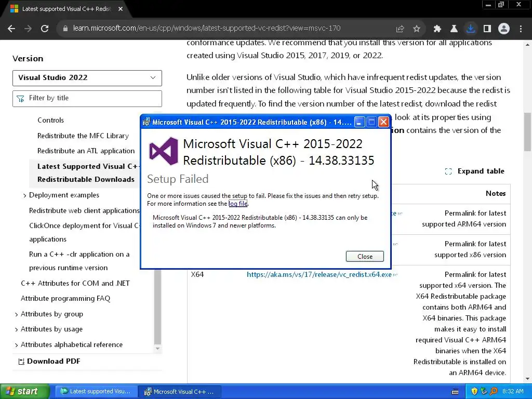The width and height of the screenshot is (532, 399).
Task: Click the Setup Failed heading
Action: (x=178, y=179)
